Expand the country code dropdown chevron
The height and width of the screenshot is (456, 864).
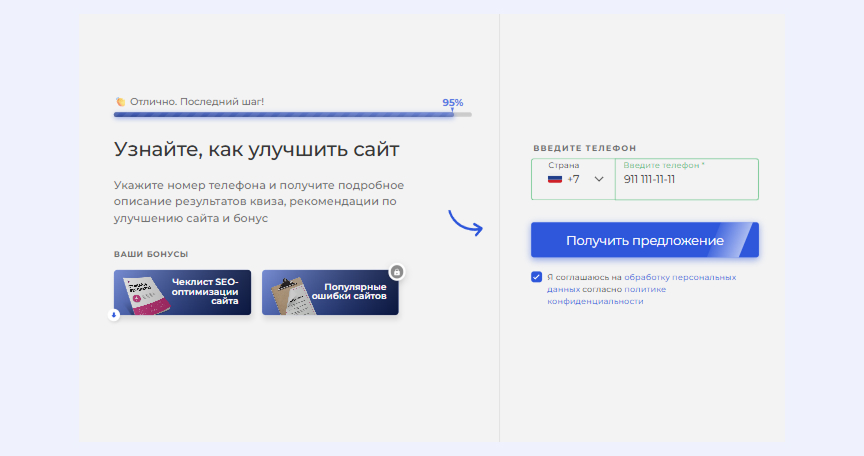599,179
